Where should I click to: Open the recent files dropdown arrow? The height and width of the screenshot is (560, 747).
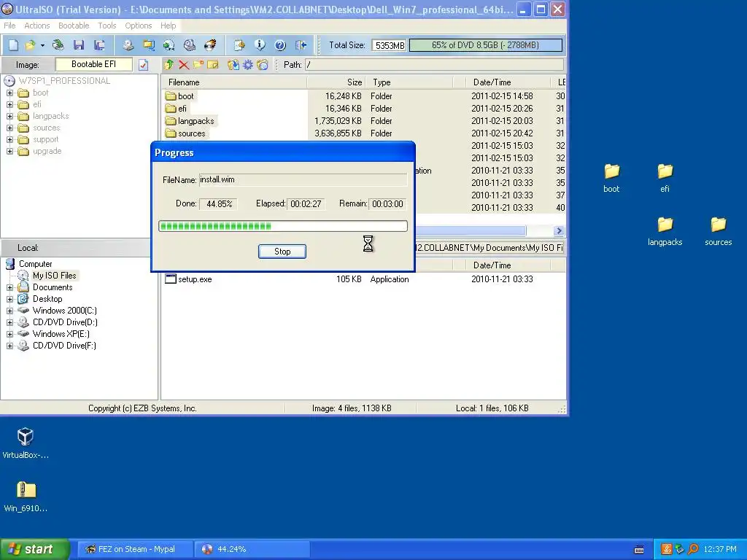pos(42,46)
